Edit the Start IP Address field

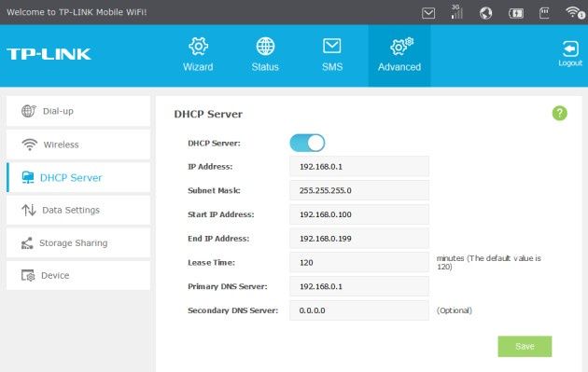tap(359, 214)
